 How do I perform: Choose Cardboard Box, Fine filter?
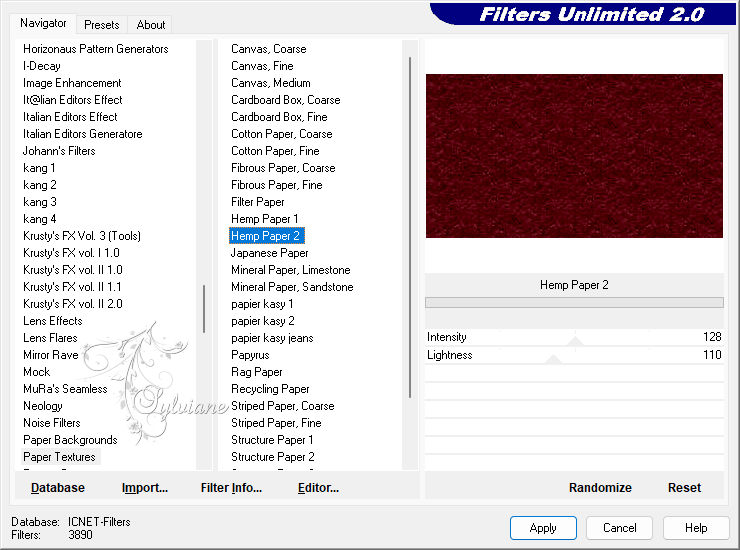(279, 117)
